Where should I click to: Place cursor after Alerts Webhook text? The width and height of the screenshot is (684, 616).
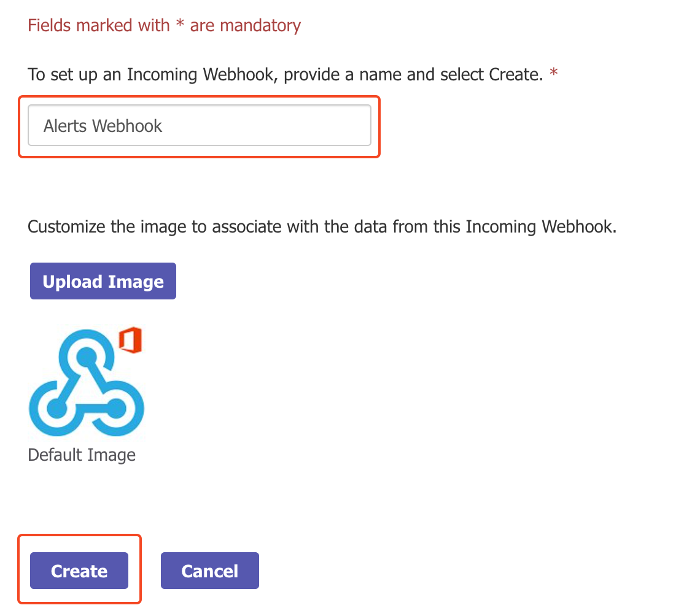[163, 126]
